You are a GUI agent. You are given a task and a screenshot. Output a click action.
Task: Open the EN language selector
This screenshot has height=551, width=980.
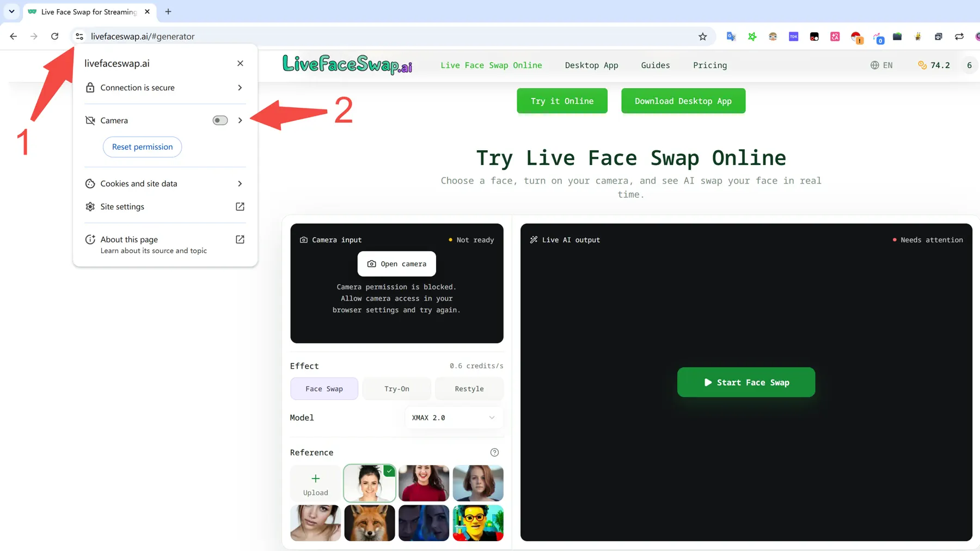tap(881, 65)
